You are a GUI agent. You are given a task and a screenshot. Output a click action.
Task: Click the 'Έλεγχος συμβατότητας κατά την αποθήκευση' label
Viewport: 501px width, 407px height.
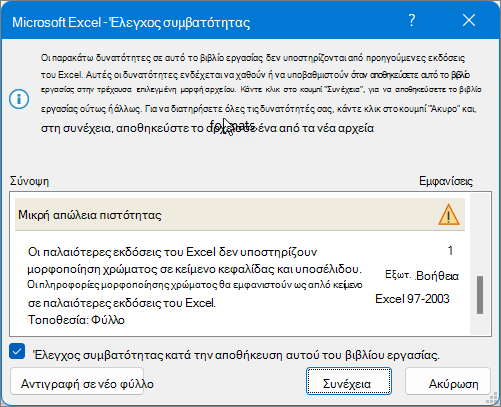tap(236, 355)
